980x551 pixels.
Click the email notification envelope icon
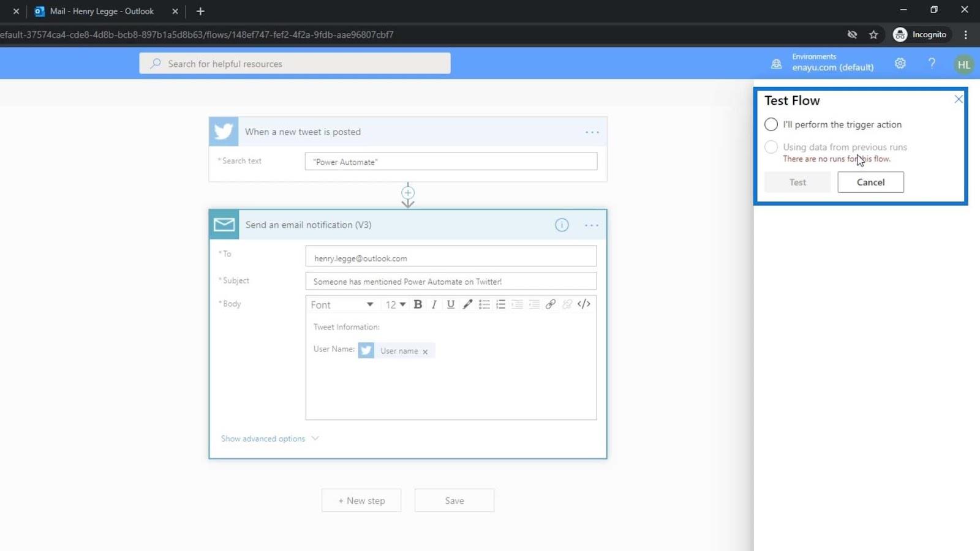point(224,225)
